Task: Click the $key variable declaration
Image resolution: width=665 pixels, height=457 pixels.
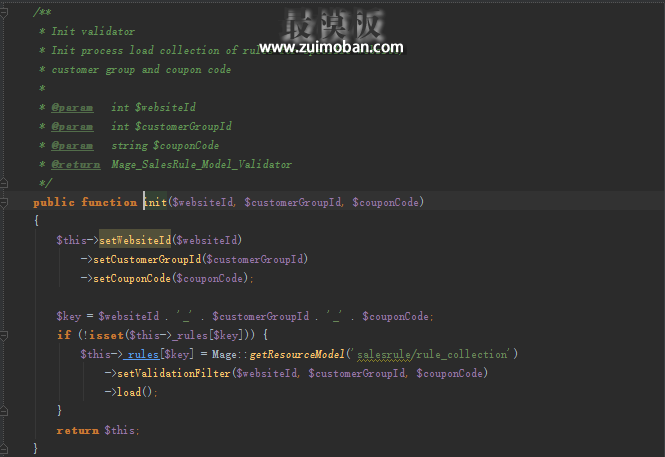Action: click(70, 316)
